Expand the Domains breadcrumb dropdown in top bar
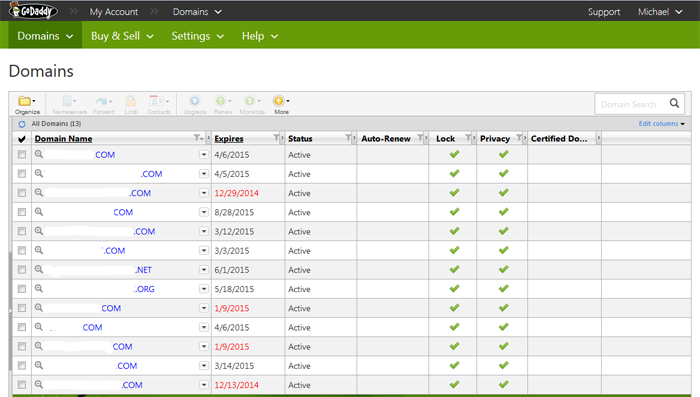The width and height of the screenshot is (700, 397). (x=197, y=12)
